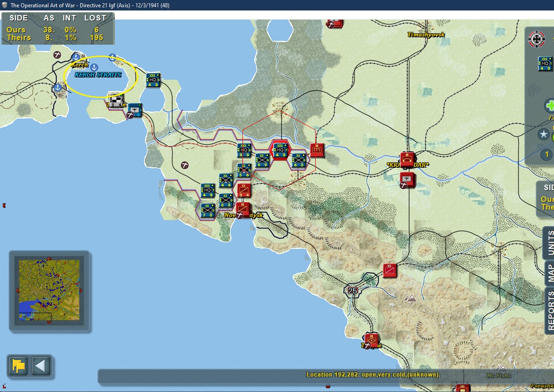Select the HQ 4-3 unit west of Novorossiysk

[x=208, y=191]
